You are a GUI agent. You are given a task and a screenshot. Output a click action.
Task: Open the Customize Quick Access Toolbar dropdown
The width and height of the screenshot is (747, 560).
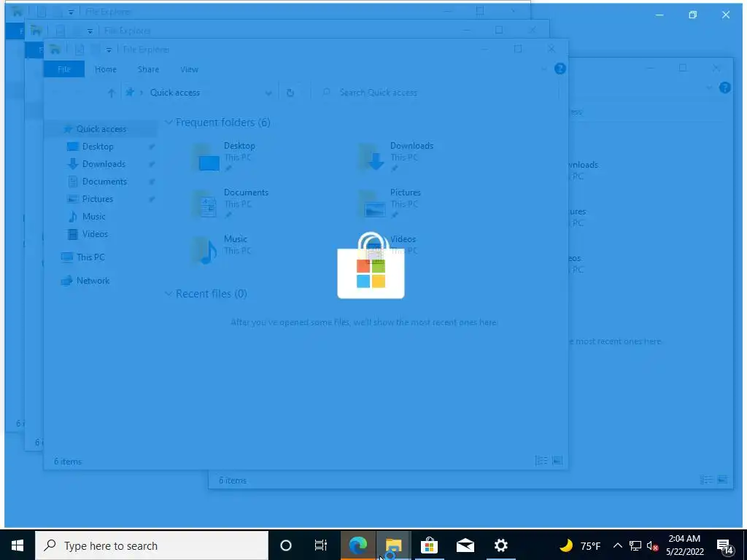tap(109, 50)
